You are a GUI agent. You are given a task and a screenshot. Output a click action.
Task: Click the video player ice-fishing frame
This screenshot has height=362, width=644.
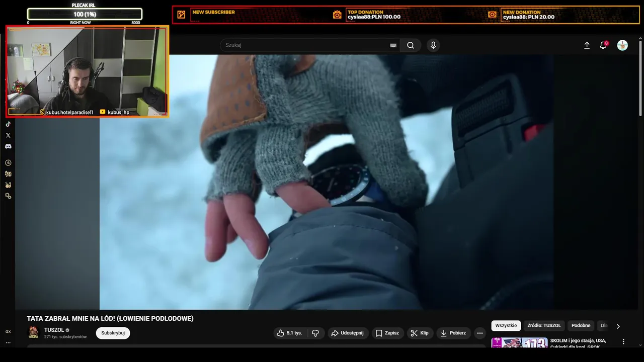327,182
